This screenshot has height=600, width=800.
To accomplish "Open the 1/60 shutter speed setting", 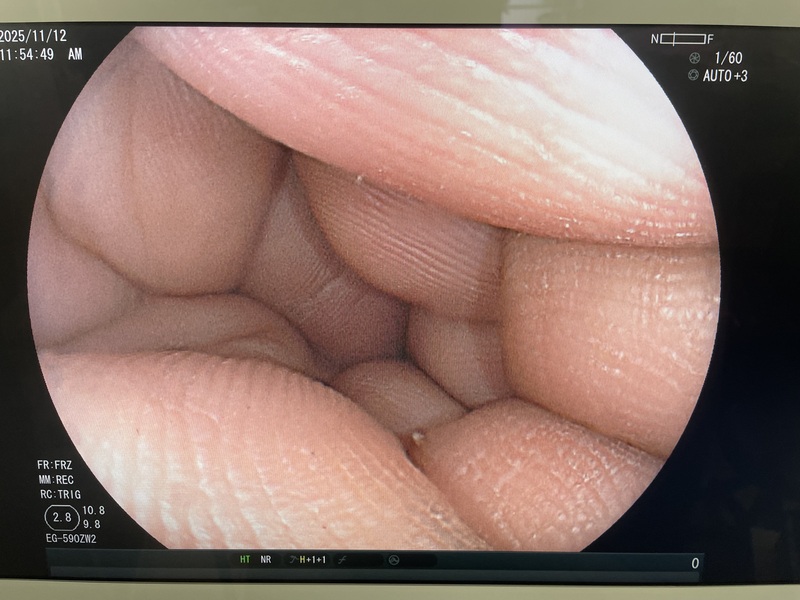I will [730, 59].
